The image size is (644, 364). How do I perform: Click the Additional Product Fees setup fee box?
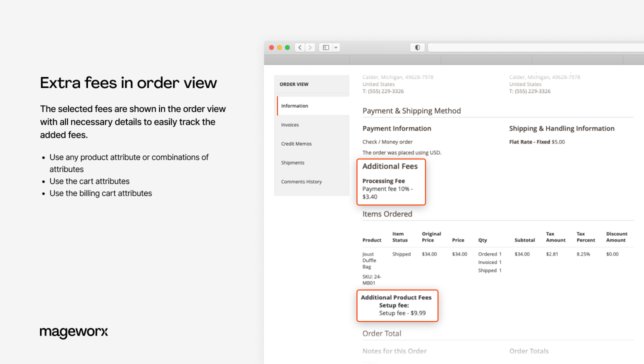coord(397,305)
